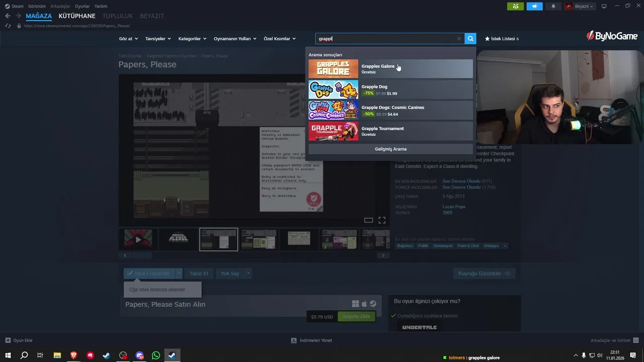The width and height of the screenshot is (644, 362).
Task: Open the Oyunlar menu
Action: pos(83,6)
